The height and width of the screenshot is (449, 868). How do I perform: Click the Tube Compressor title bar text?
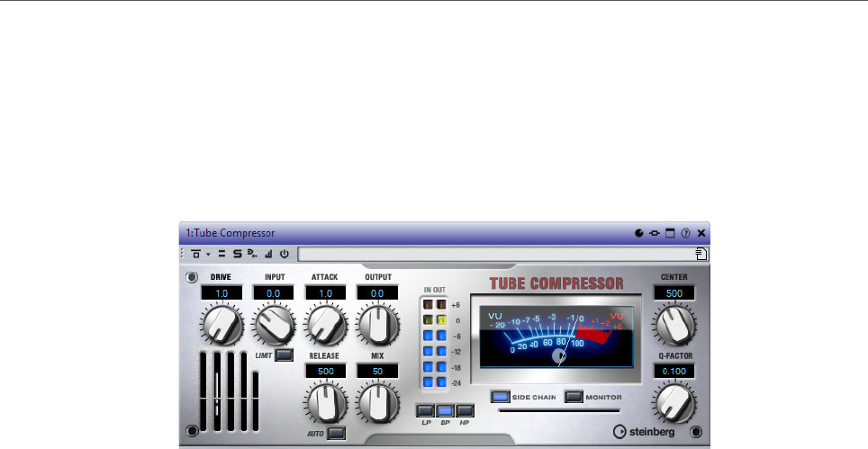231,233
